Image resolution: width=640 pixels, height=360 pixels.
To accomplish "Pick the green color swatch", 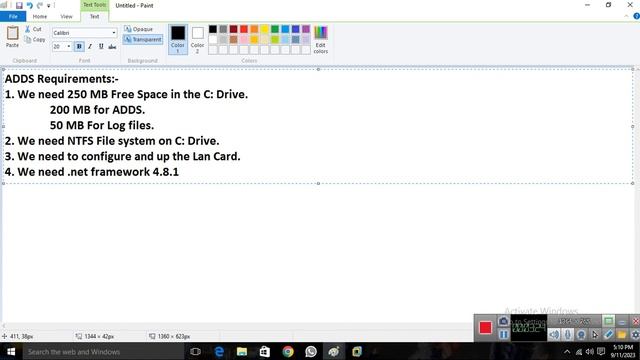I will (x=275, y=29).
